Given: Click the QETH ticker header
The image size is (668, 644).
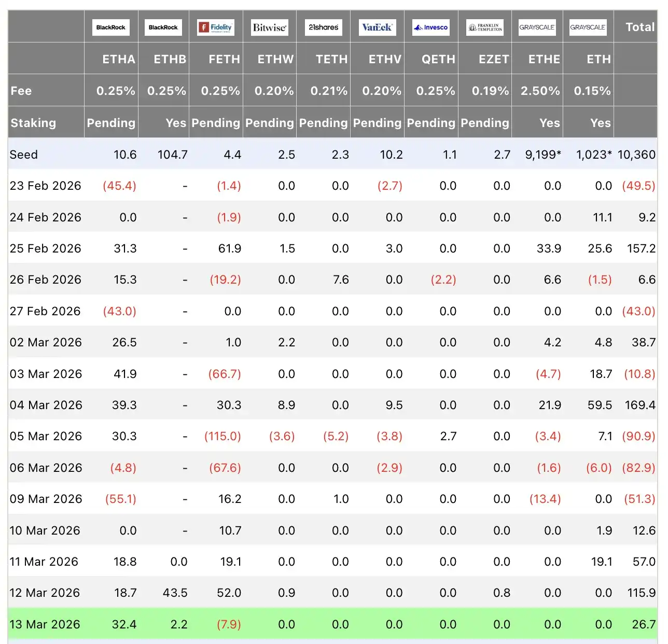Looking at the screenshot, I should point(438,59).
